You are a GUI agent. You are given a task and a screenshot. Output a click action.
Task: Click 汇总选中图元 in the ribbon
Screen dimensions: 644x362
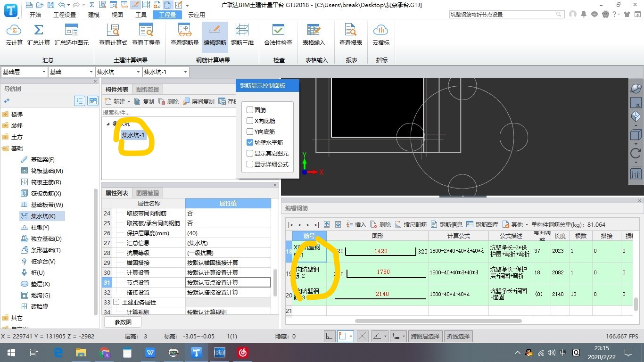point(72,35)
